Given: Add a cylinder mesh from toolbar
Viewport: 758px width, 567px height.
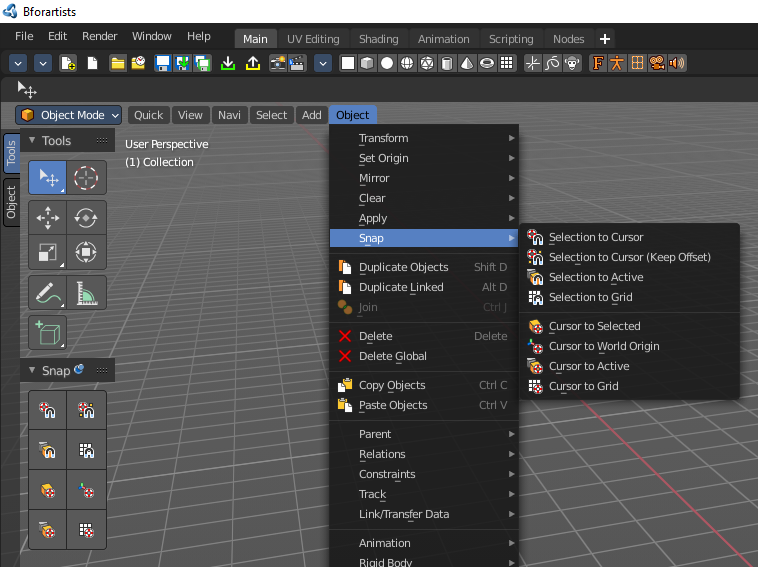Looking at the screenshot, I should coord(447,63).
